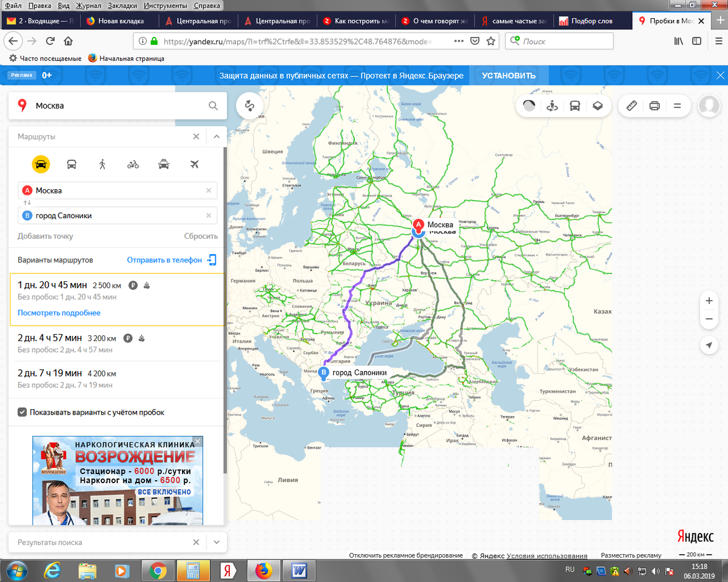Click the search magnifier in Москва field

click(213, 105)
